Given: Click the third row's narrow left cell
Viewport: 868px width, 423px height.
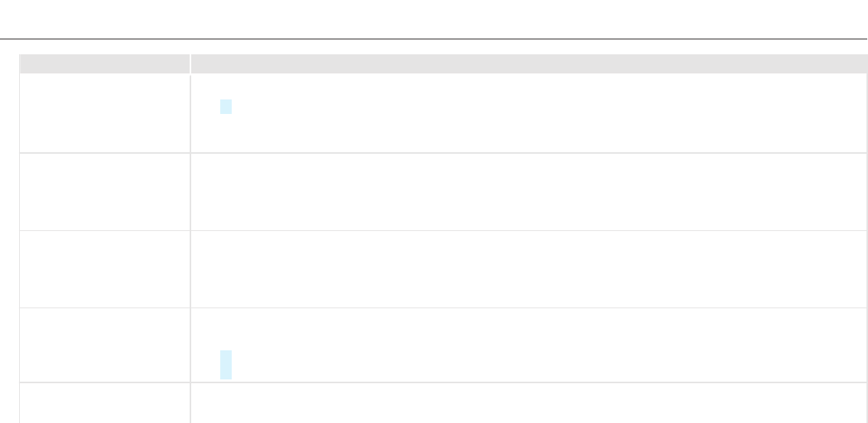Looking at the screenshot, I should 104,268.
